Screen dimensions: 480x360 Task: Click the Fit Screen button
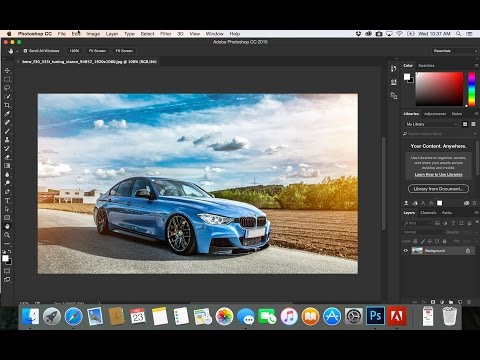coord(97,51)
